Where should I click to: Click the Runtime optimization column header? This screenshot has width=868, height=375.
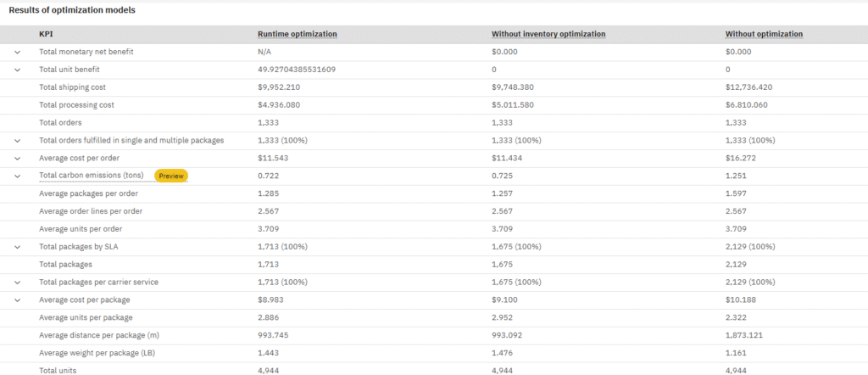[x=297, y=34]
